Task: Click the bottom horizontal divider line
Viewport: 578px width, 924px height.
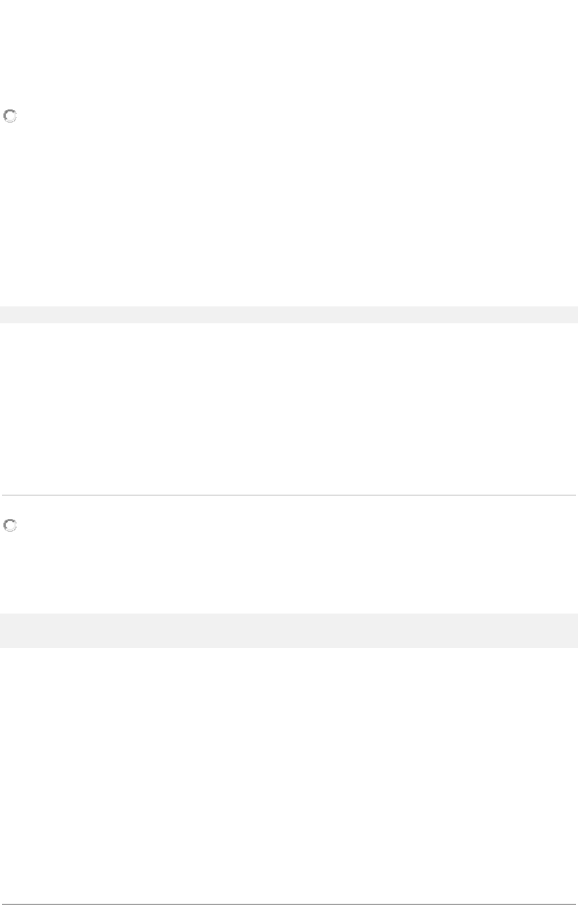Action: [x=289, y=904]
